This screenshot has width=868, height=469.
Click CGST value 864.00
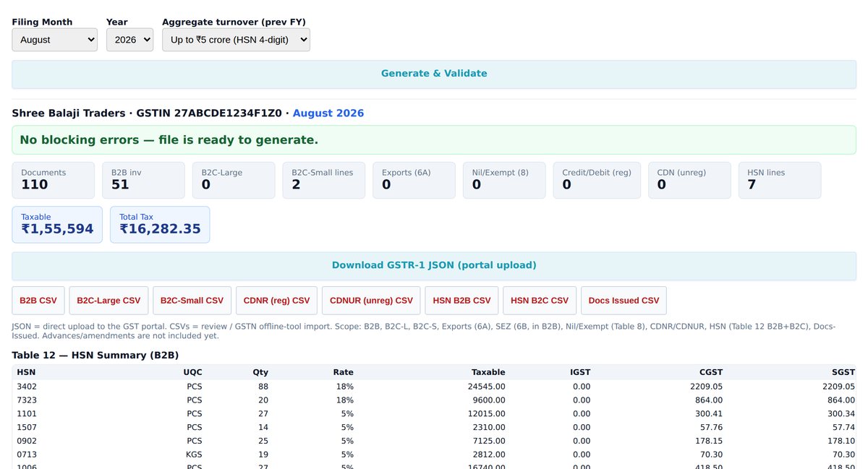coord(708,400)
